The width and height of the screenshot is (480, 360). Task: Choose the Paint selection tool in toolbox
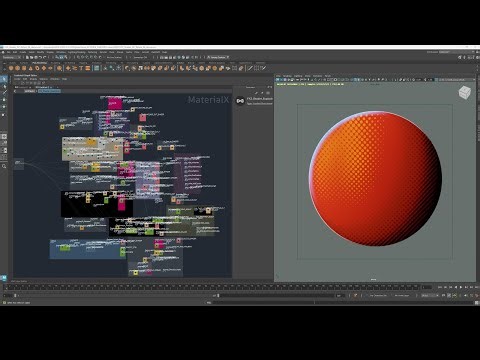(4, 93)
